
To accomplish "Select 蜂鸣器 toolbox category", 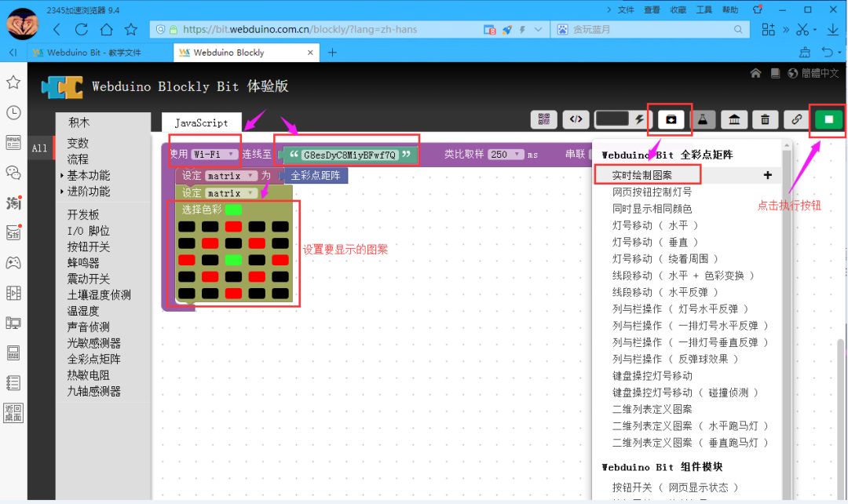I will coord(83,263).
